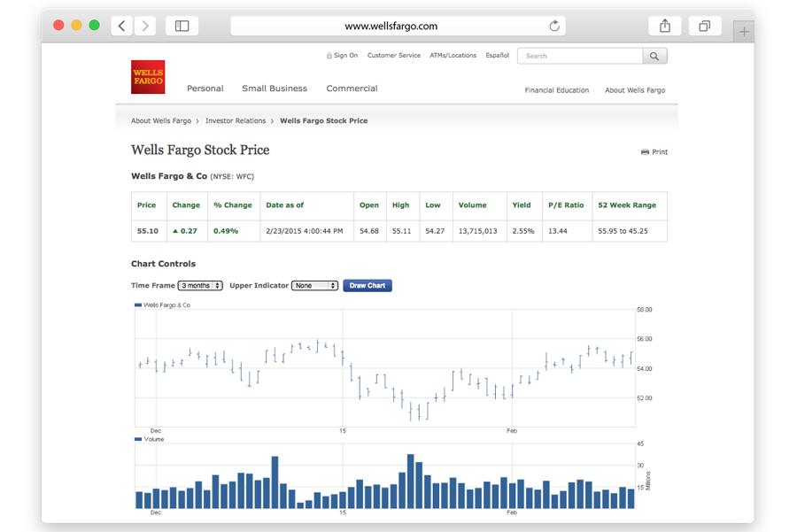
Task: Click the Date as of column header
Action: coord(284,205)
